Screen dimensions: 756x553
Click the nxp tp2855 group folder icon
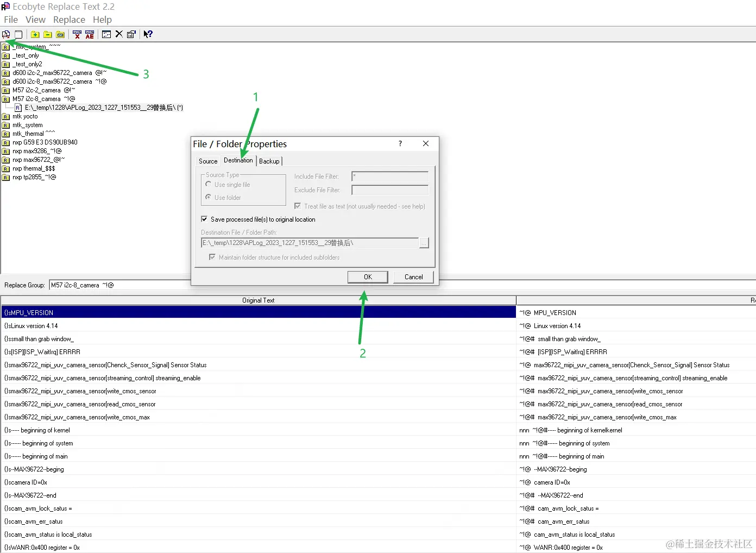point(6,177)
